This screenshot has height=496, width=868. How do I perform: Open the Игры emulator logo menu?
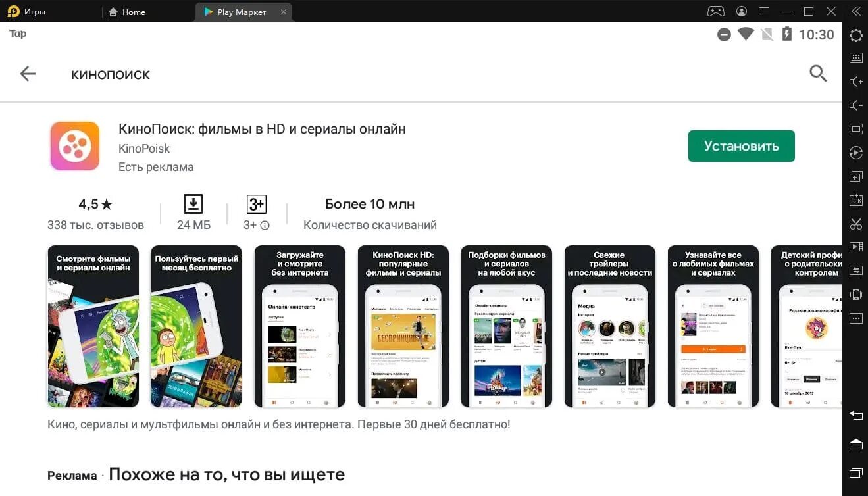(13, 11)
